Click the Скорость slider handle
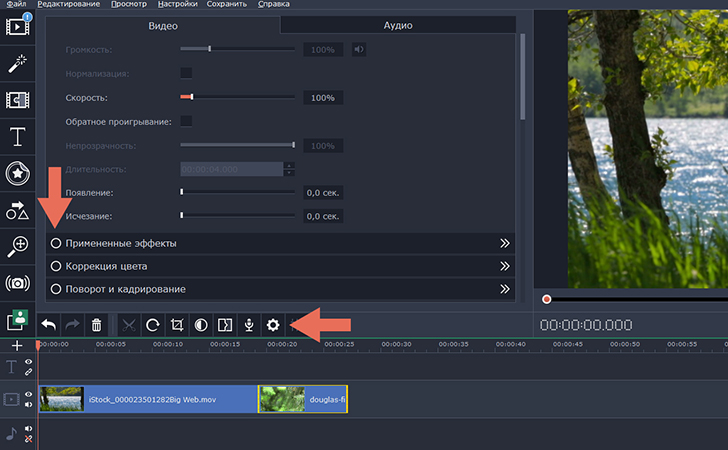 click(191, 97)
